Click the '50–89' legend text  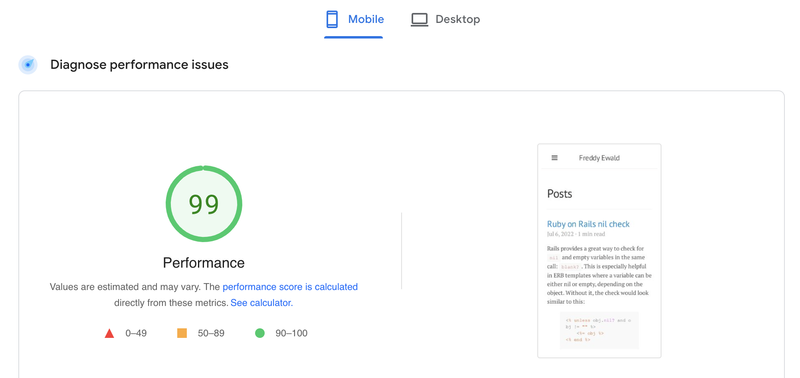211,334
